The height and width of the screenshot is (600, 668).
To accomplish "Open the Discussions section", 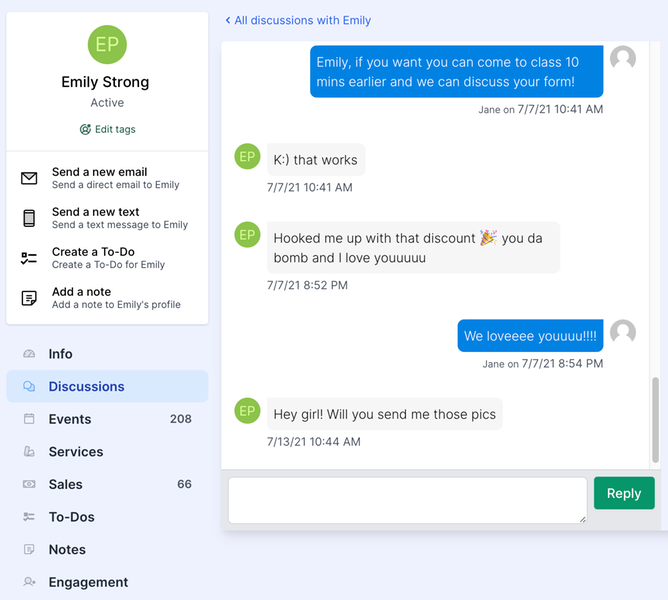I will click(x=87, y=387).
